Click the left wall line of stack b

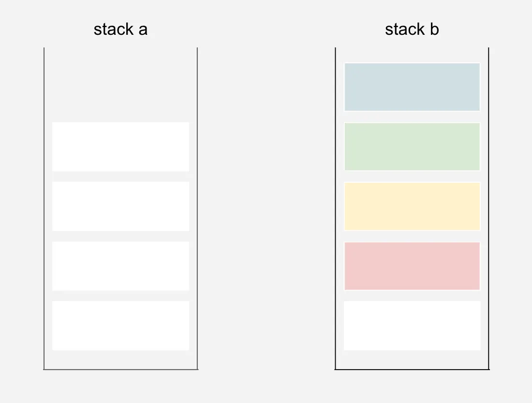[x=335, y=208]
